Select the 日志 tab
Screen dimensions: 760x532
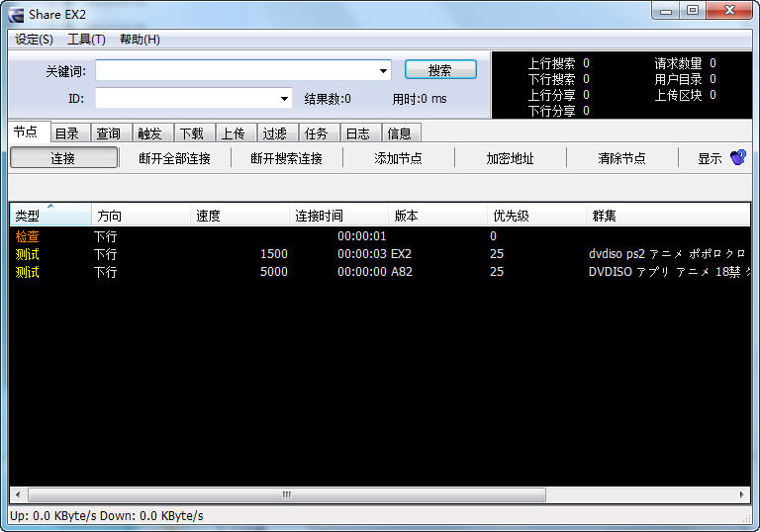tap(358, 133)
